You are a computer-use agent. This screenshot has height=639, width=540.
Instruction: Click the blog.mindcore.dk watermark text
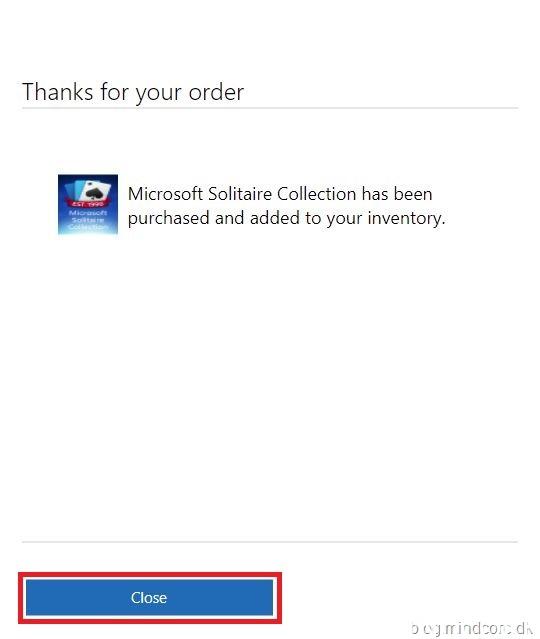(x=472, y=628)
